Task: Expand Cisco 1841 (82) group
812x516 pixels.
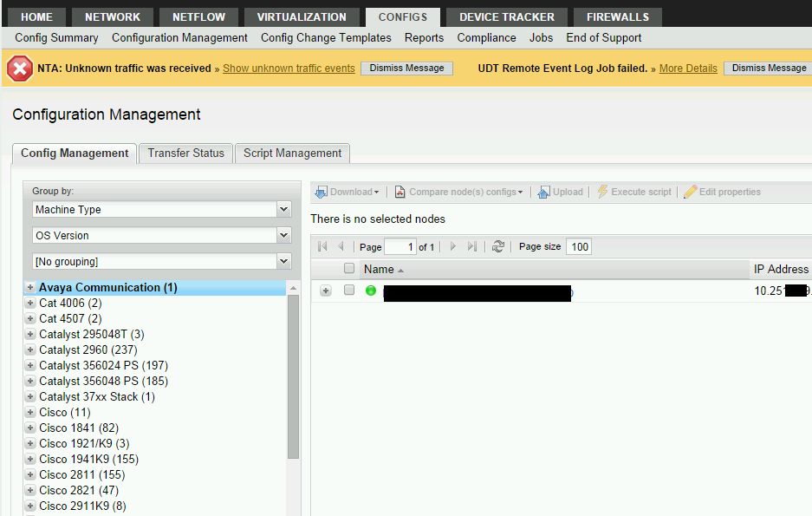Action: coord(30,428)
